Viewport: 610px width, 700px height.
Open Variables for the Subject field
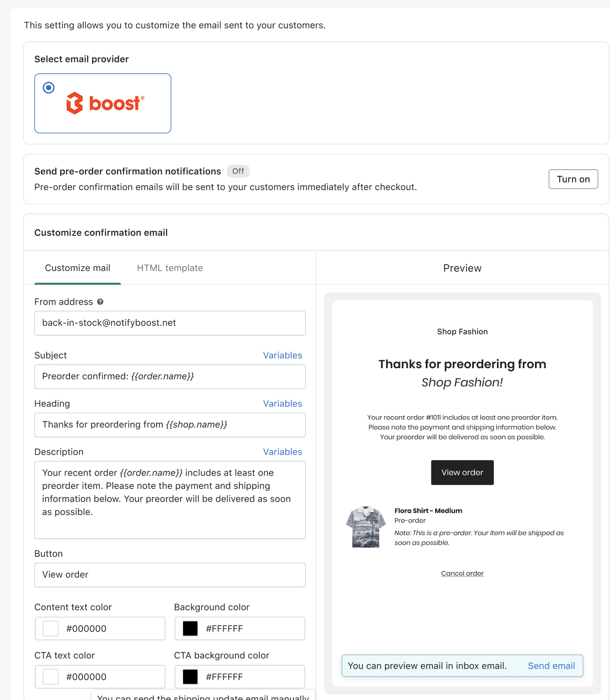click(x=282, y=355)
